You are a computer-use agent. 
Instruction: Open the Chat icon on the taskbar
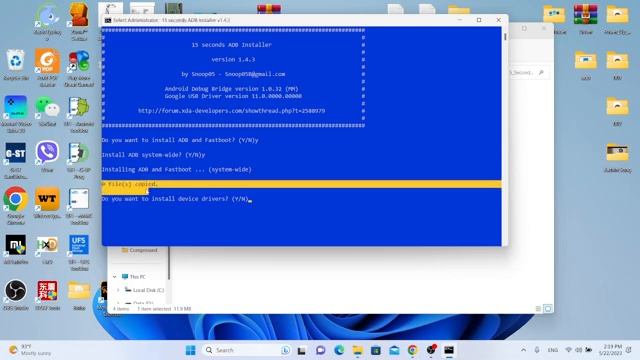click(320, 350)
